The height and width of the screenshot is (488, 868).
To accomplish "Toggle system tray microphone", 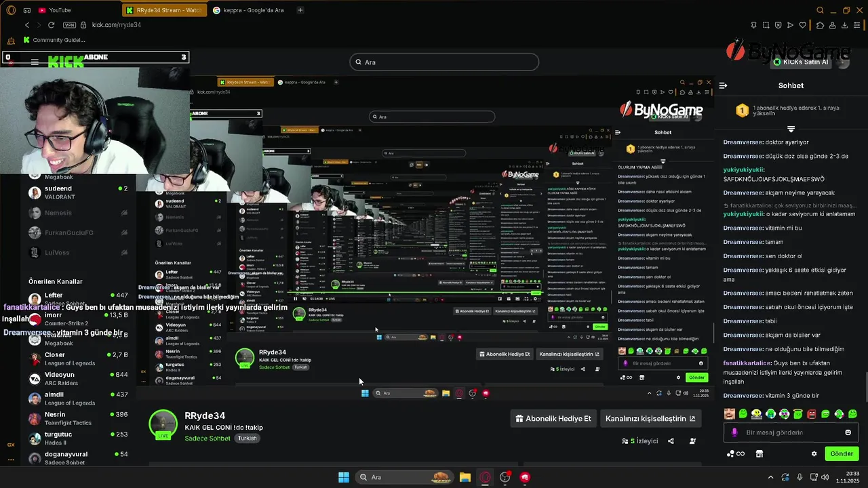I will [800, 477].
